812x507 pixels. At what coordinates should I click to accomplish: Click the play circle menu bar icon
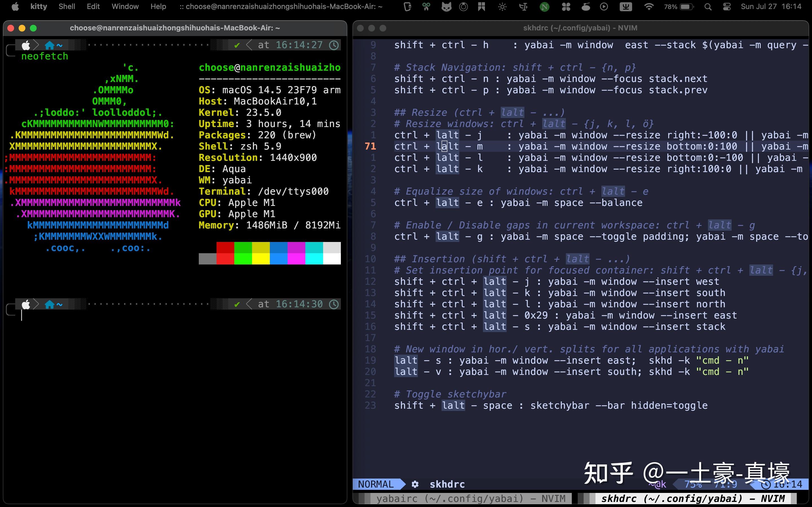coord(604,7)
